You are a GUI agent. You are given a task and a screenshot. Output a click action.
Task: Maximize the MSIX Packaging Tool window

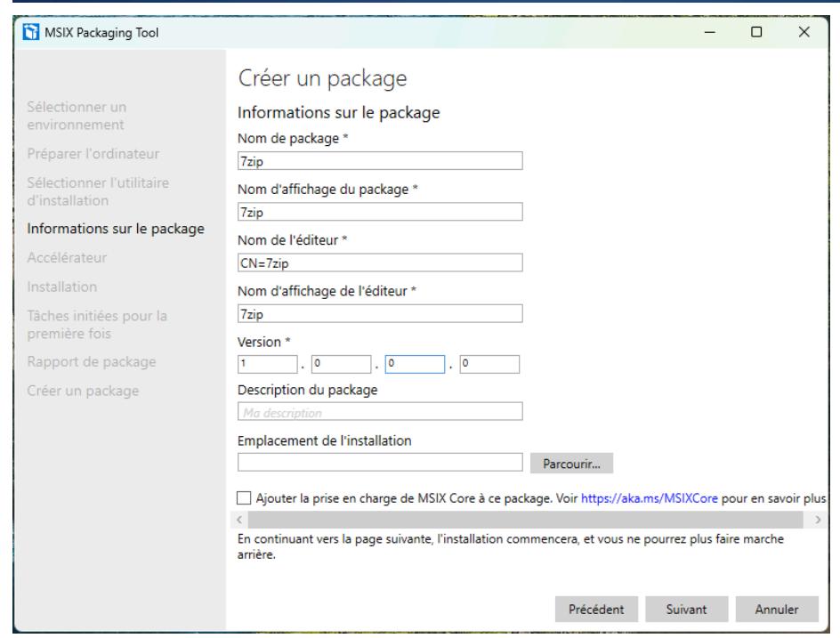[756, 32]
